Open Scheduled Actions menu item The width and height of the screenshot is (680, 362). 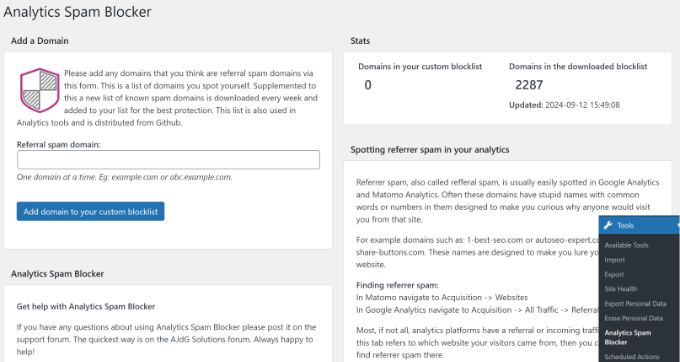[x=631, y=357]
